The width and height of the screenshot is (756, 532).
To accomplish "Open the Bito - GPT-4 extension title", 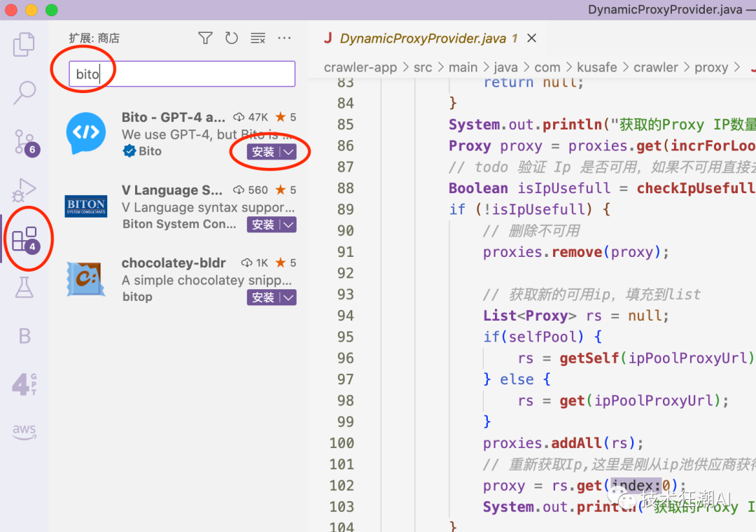I will point(173,117).
